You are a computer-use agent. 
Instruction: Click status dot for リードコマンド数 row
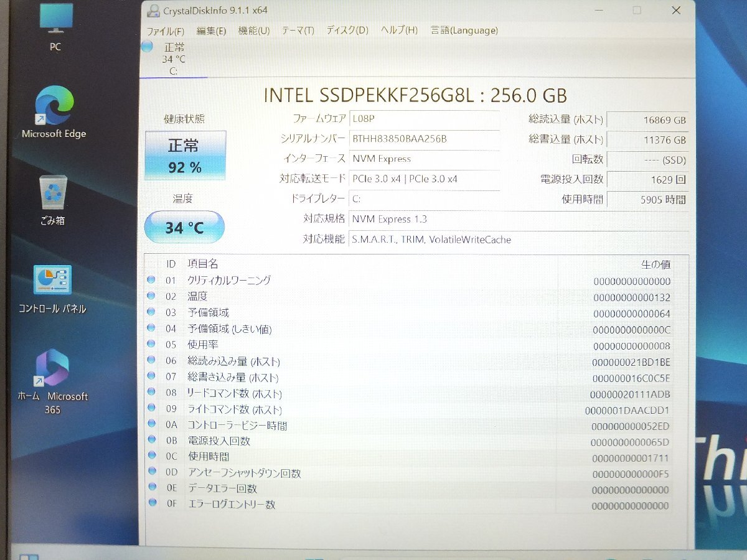151,393
